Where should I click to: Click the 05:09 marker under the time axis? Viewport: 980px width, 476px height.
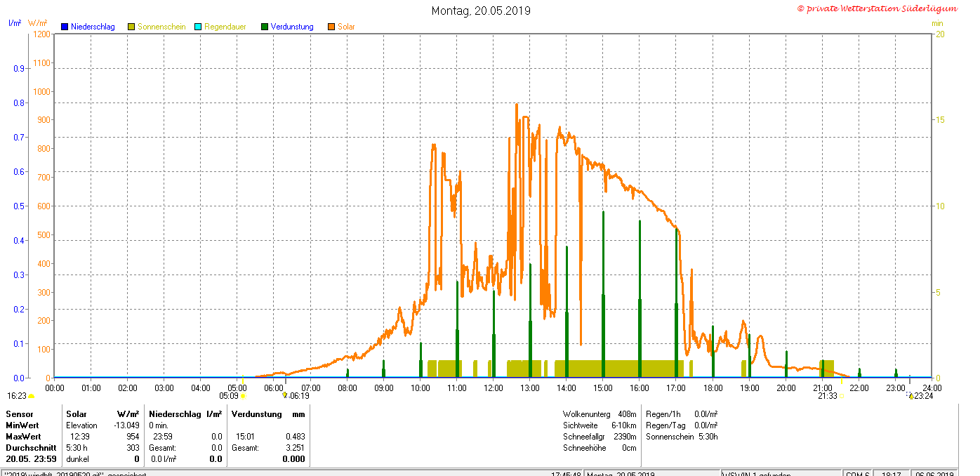pyautogui.click(x=229, y=396)
